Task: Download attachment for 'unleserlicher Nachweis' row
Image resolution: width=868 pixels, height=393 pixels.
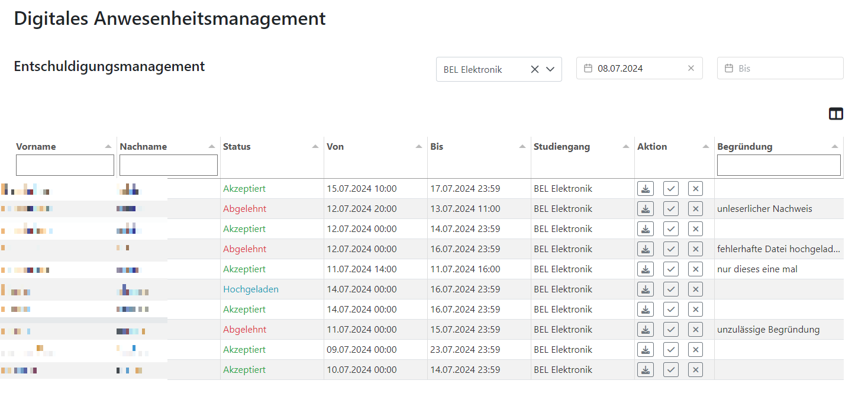Action: [x=646, y=209]
